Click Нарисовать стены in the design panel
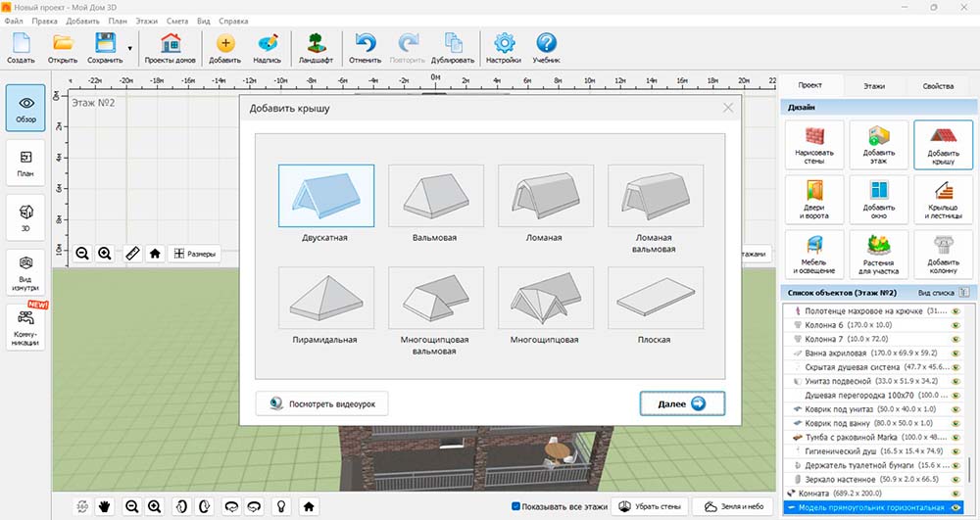The height and width of the screenshot is (520, 980). click(x=811, y=145)
